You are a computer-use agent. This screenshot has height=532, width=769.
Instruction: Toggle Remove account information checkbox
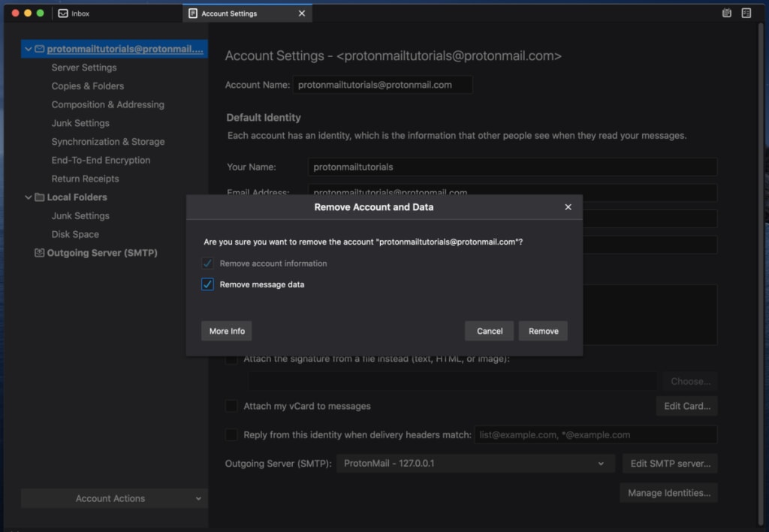pyautogui.click(x=207, y=263)
